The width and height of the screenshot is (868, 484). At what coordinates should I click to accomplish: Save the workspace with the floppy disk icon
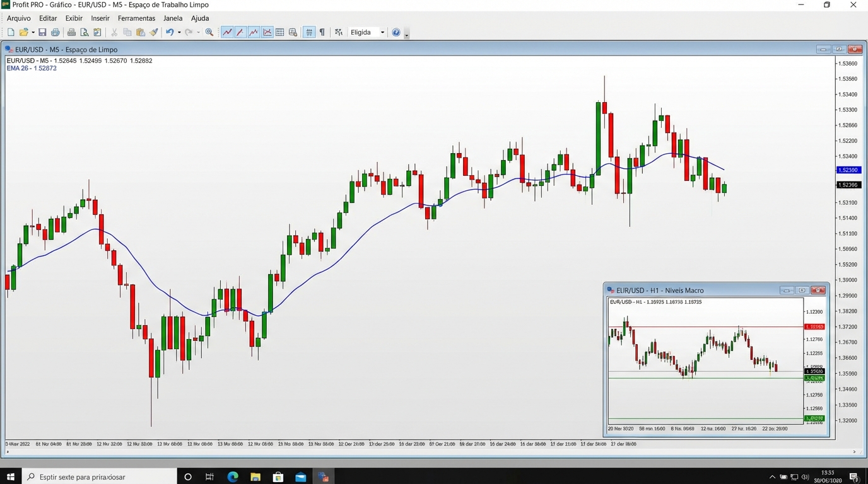pos(42,32)
